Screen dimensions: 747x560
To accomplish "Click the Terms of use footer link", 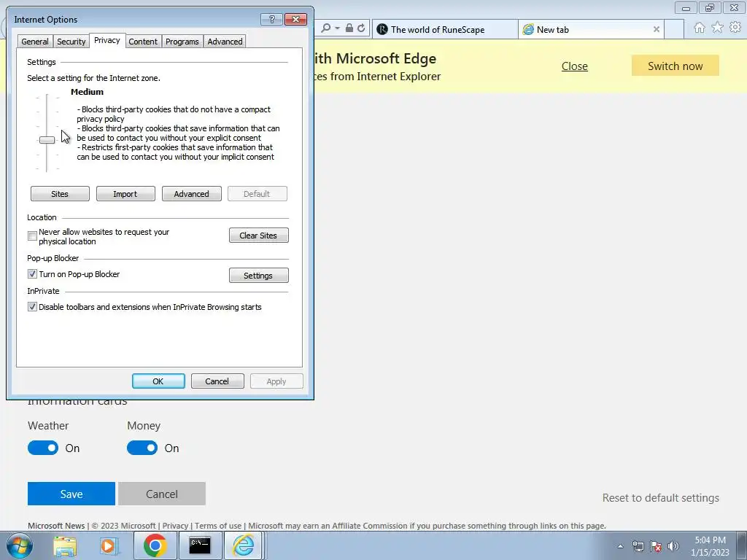I will (217, 526).
